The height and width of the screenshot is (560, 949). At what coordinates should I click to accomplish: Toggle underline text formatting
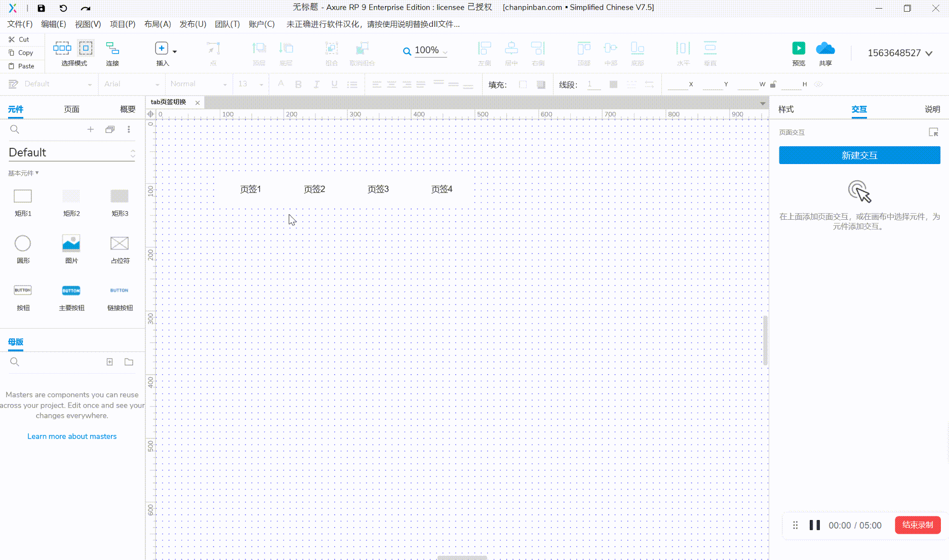pos(334,85)
